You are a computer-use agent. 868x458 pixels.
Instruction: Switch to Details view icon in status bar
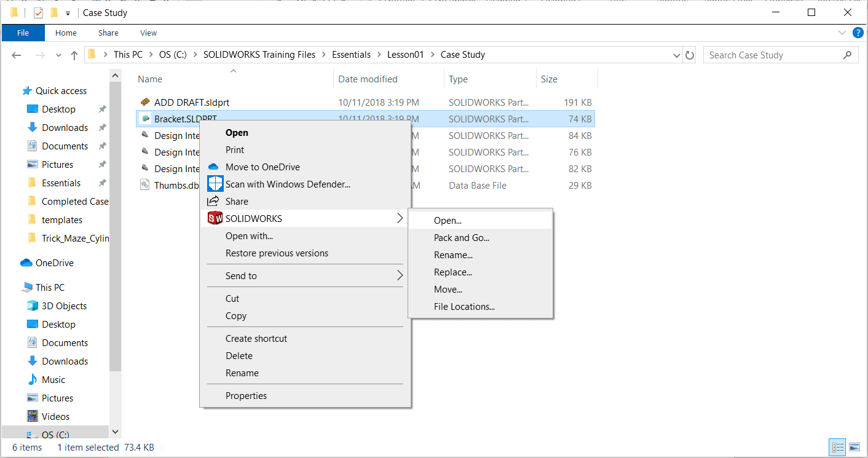tap(837, 448)
